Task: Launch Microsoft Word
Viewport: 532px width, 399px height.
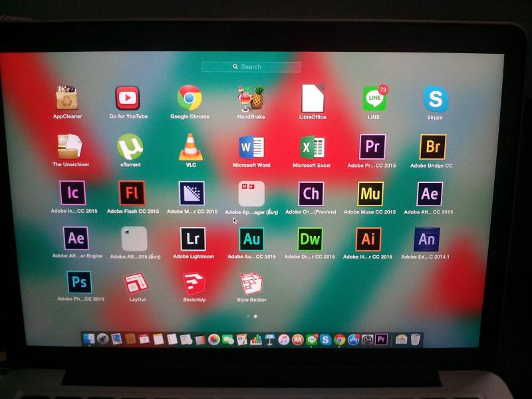Action: (x=251, y=147)
